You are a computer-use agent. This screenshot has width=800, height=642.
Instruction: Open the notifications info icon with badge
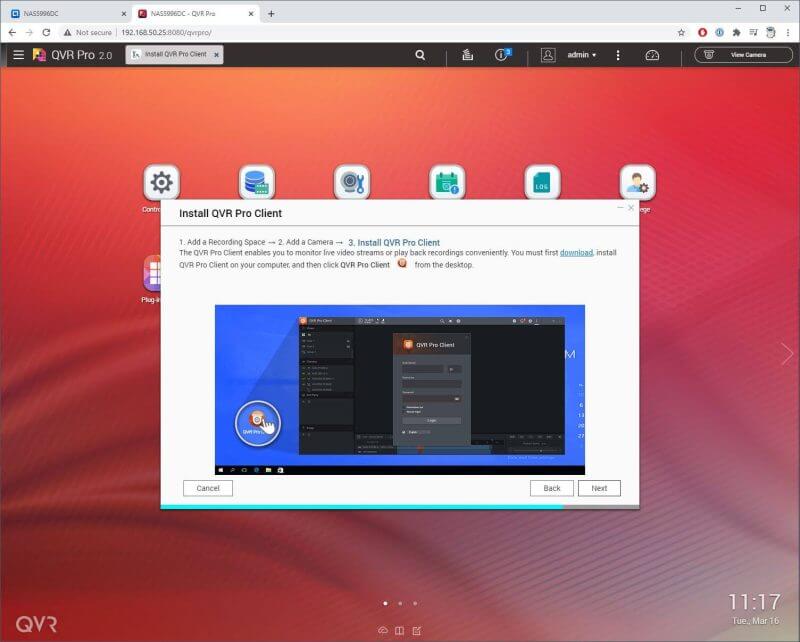coord(503,55)
